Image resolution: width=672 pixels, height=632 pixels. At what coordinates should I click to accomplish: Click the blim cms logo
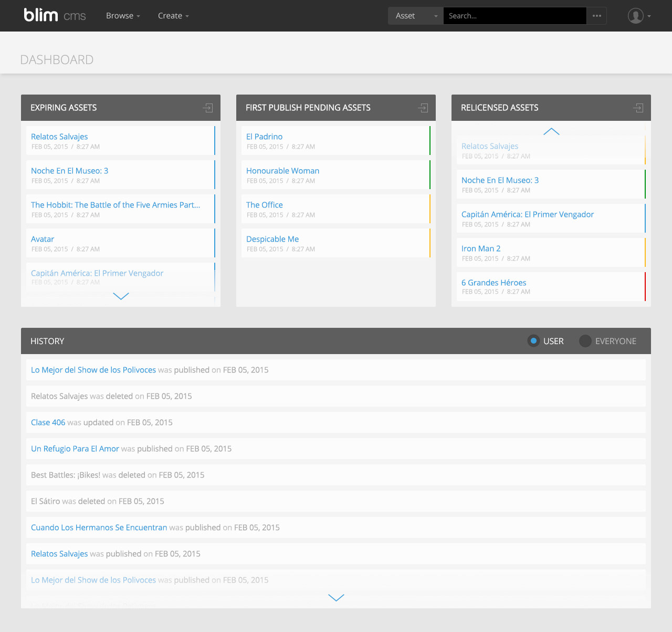(55, 15)
